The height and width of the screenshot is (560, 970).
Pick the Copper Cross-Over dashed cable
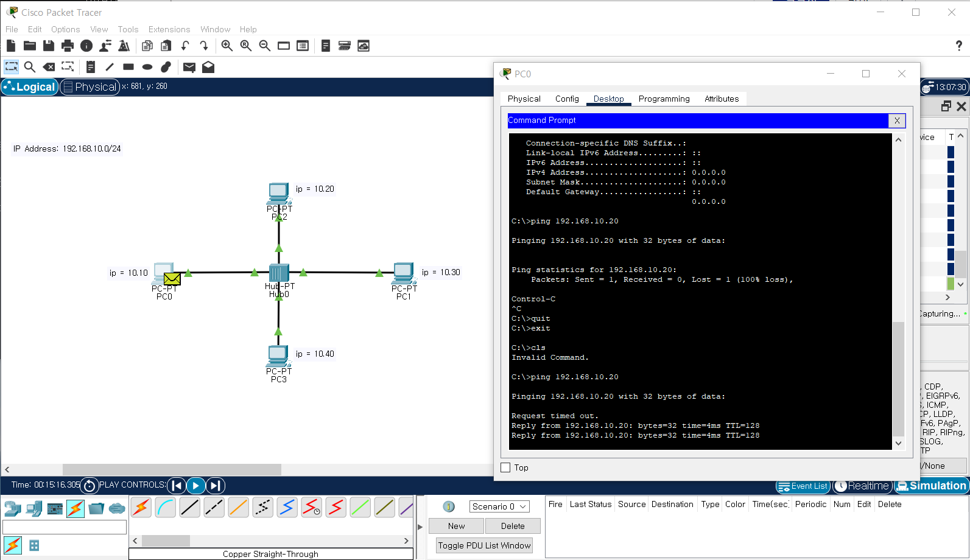(214, 507)
